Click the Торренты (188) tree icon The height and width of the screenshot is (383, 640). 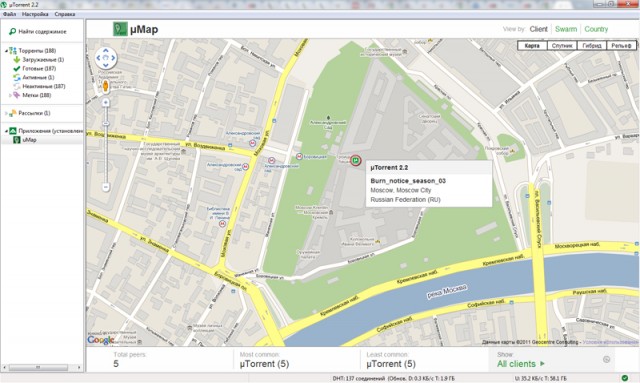click(13, 51)
